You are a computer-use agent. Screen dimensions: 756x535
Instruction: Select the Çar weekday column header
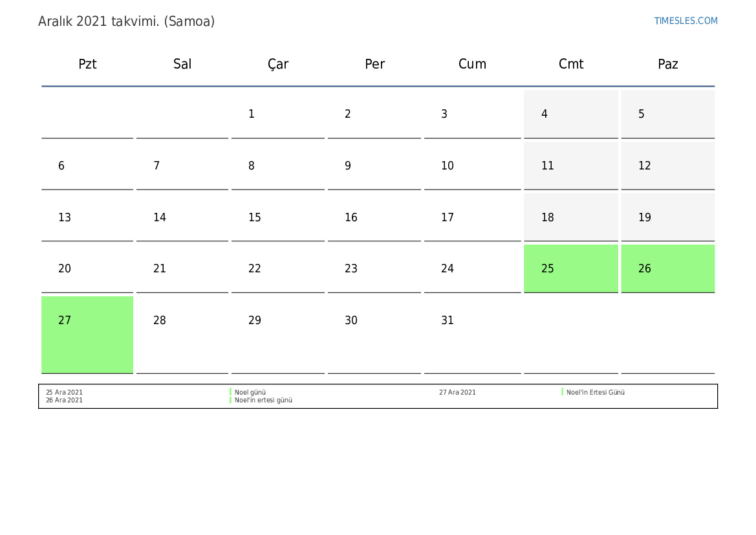278,64
